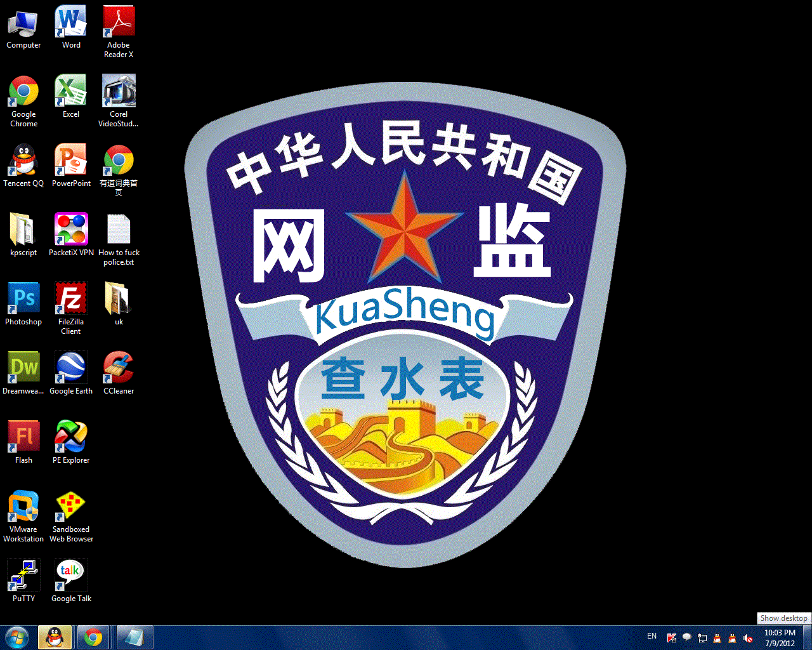Click the PE Explorer shortcut

click(71, 442)
